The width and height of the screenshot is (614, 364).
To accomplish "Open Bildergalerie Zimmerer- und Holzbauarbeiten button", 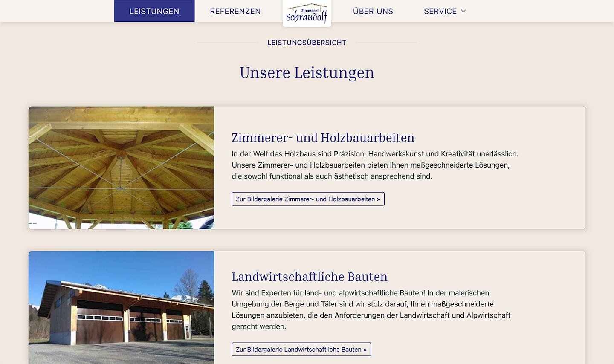I will pos(307,199).
